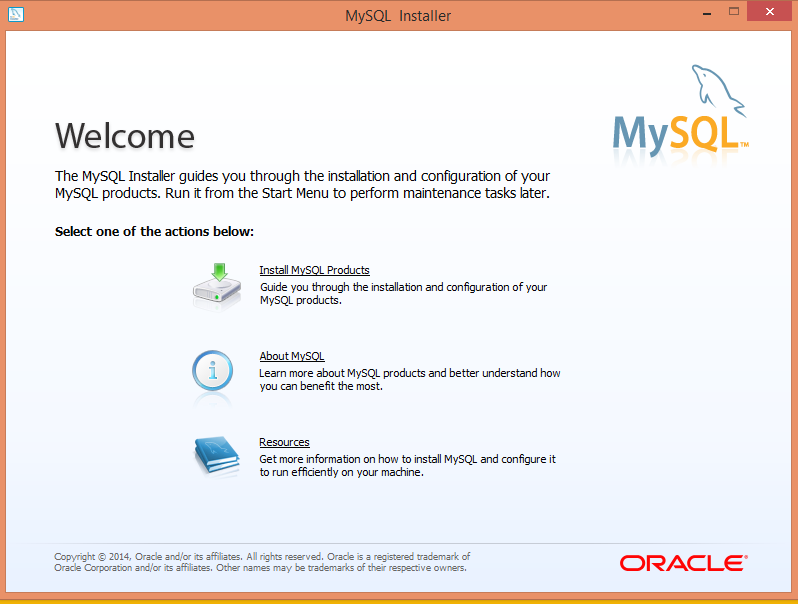Click the Copyright 2014 Oracle notice
Viewport: 798px width, 604px height.
point(262,562)
